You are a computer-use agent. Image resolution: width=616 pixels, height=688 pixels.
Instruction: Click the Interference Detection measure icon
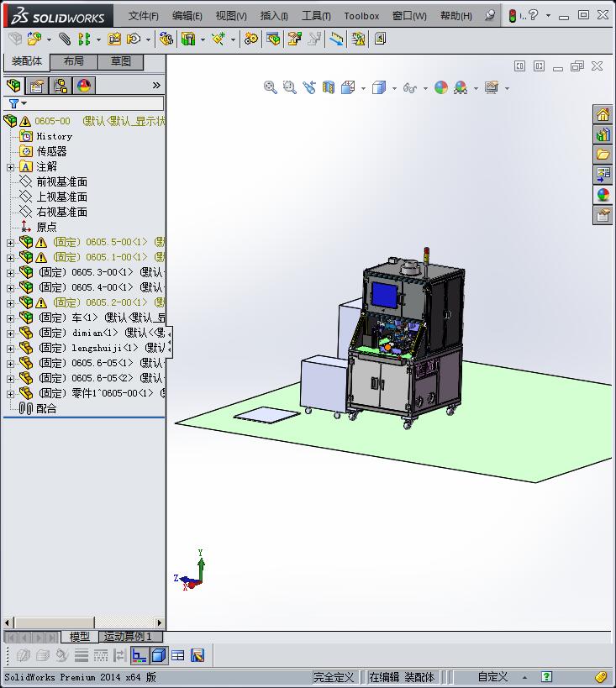coord(336,39)
